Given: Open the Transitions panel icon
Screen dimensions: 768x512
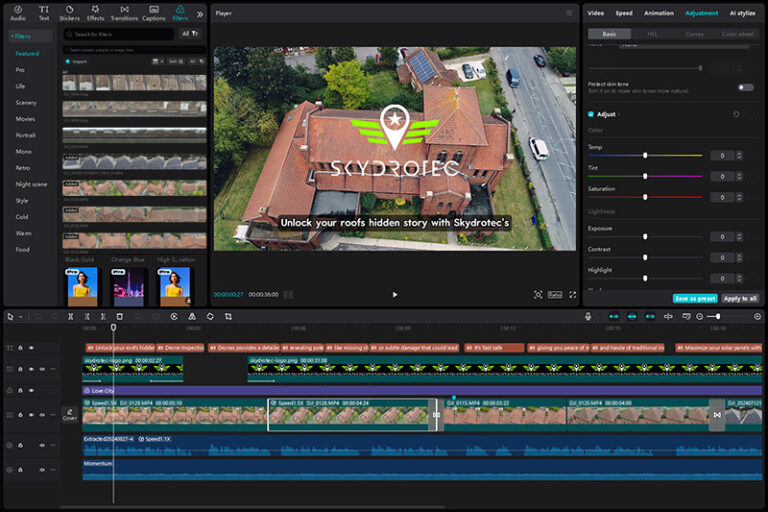Looking at the screenshot, I should coord(124,13).
